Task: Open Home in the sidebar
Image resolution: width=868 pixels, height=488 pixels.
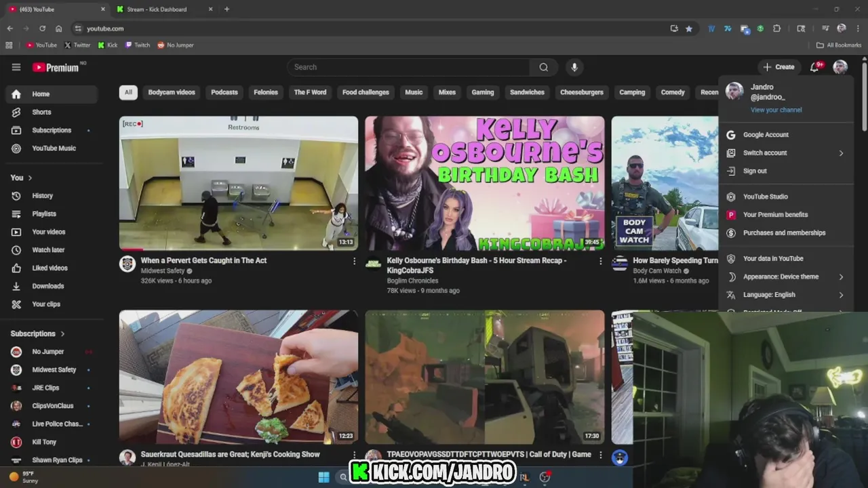Action: [x=52, y=94]
